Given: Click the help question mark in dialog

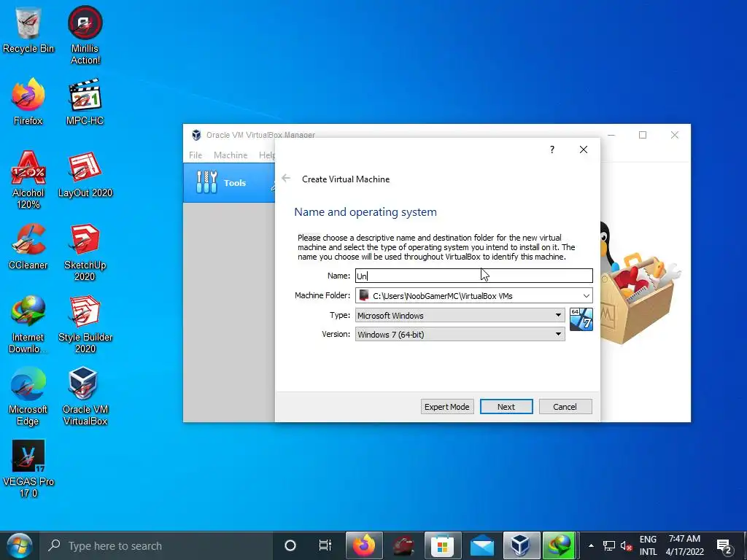Looking at the screenshot, I should click(551, 149).
